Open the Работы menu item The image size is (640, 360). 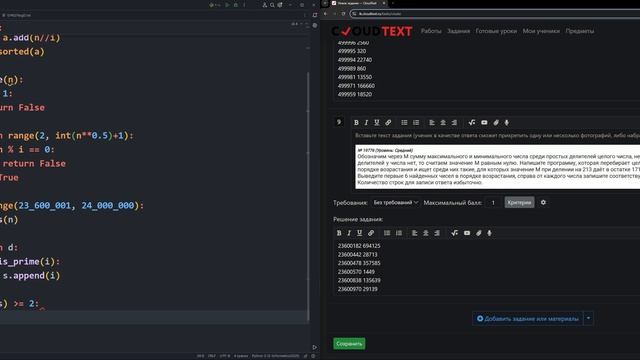tap(431, 31)
